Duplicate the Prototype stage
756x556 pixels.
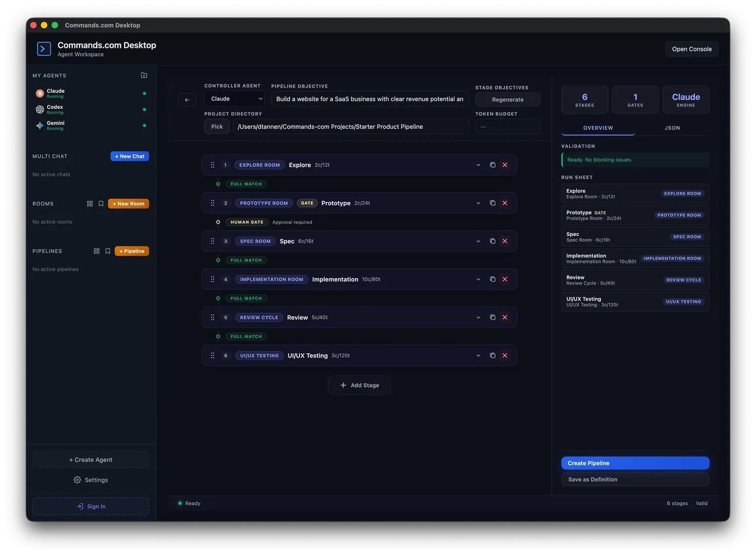[493, 203]
